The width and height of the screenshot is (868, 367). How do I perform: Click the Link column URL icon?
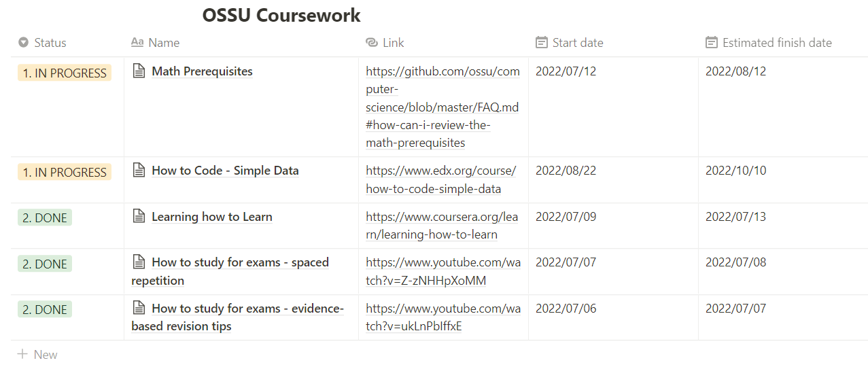click(x=371, y=43)
